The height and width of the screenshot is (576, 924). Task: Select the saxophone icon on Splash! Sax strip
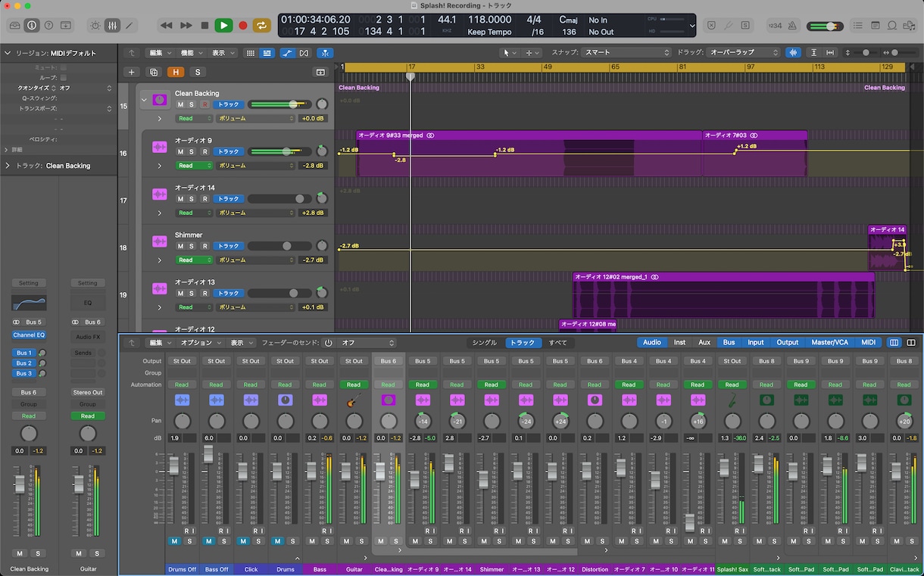732,400
